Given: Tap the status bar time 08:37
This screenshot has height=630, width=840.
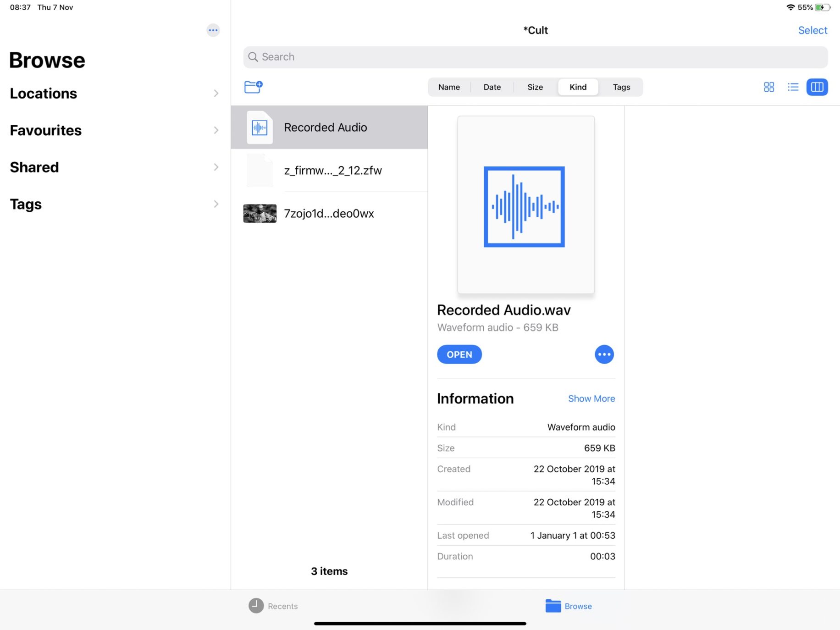Looking at the screenshot, I should pos(20,7).
